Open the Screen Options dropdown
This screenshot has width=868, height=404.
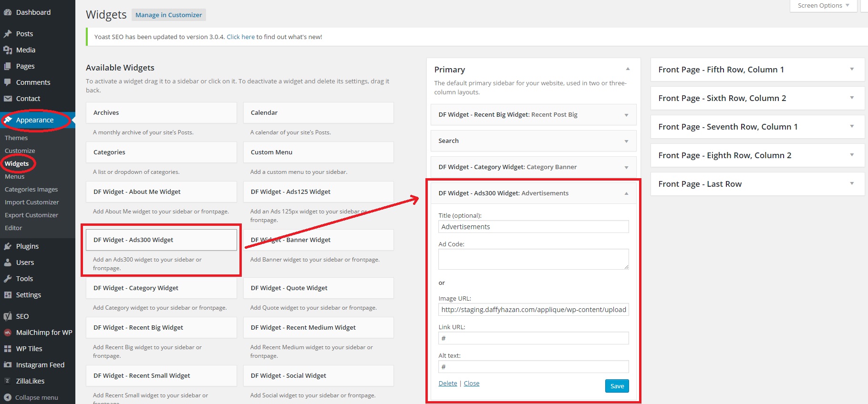[x=823, y=6]
